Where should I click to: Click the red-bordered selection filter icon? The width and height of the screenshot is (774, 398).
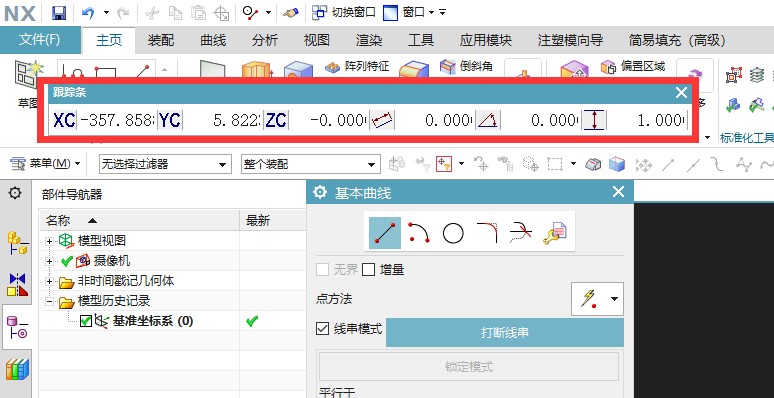pos(443,164)
